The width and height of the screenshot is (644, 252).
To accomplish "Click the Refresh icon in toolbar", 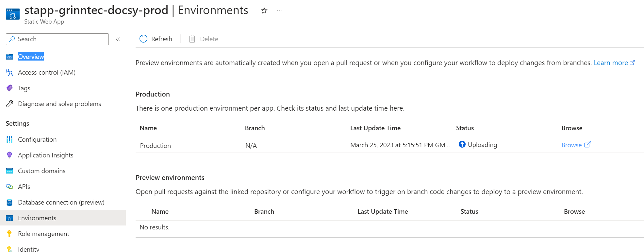I will click(143, 39).
